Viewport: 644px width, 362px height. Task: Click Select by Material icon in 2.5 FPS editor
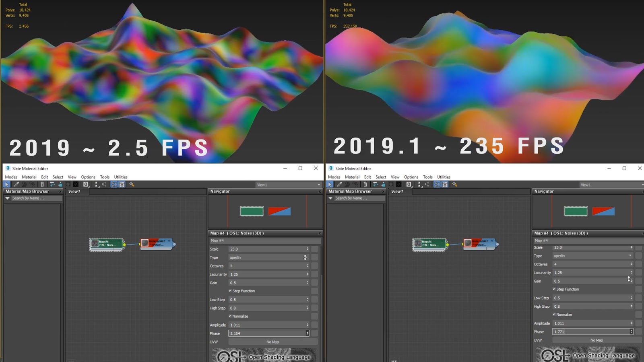132,184
